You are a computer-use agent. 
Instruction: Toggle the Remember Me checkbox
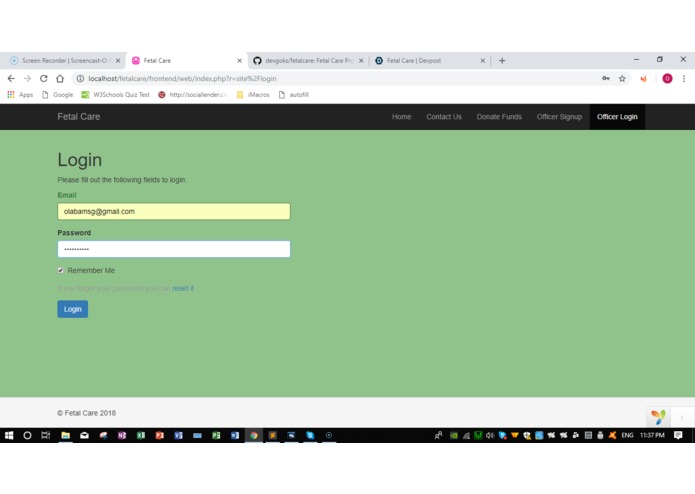click(61, 270)
